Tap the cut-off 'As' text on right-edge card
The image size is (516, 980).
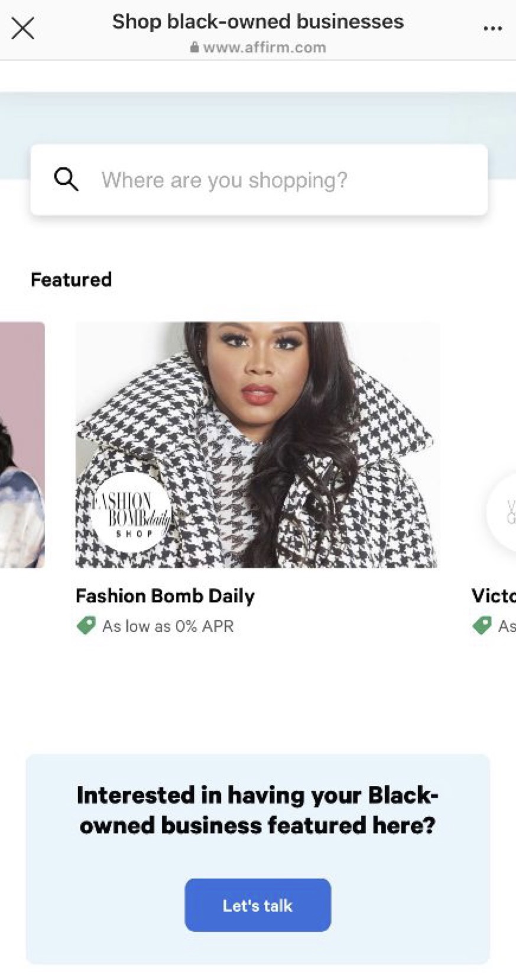[507, 626]
